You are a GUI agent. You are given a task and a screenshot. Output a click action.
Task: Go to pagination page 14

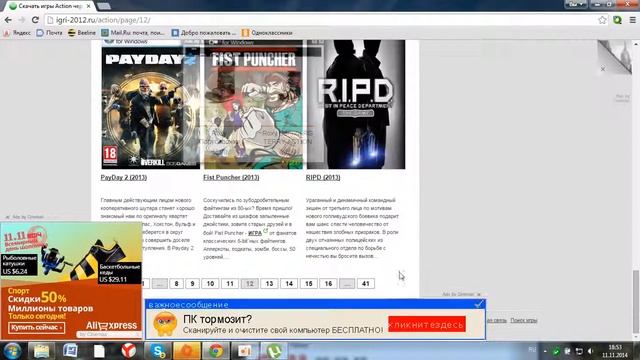(289, 284)
